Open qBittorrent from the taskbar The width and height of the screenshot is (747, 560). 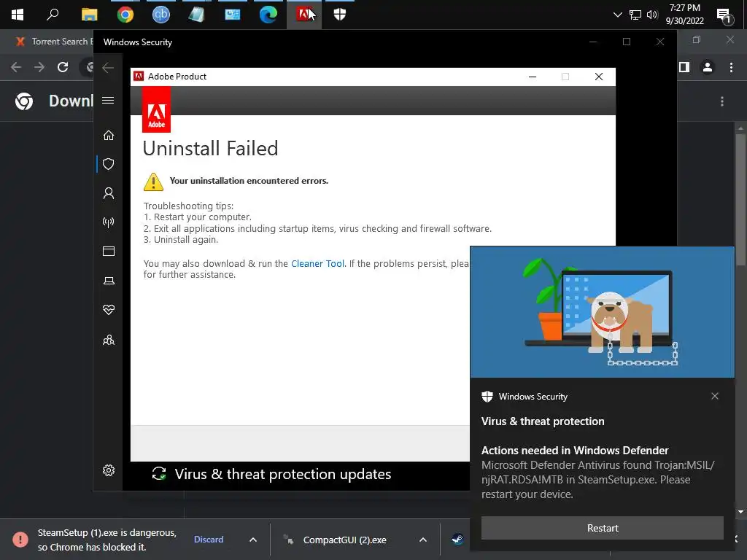point(161,15)
